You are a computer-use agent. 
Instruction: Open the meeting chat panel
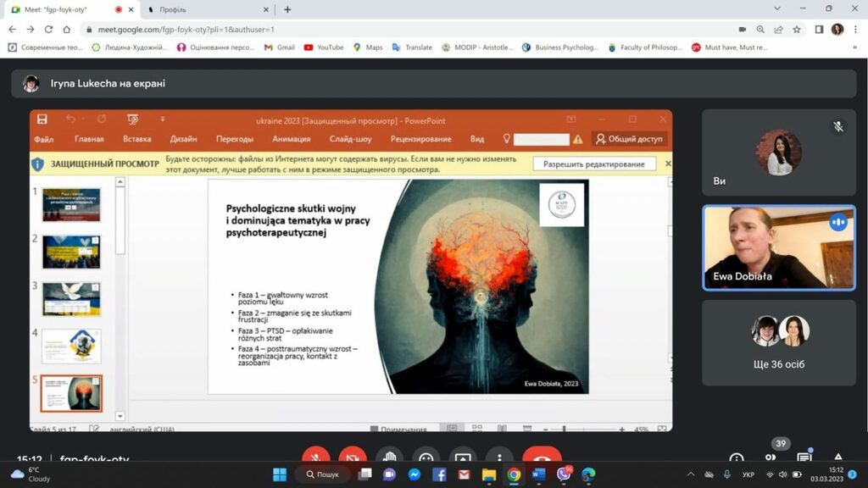(804, 458)
